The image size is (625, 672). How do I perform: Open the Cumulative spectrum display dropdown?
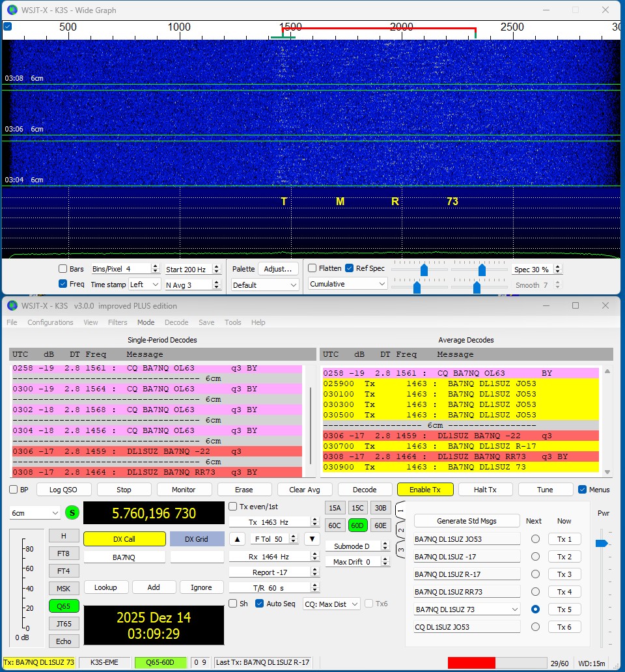pyautogui.click(x=347, y=284)
